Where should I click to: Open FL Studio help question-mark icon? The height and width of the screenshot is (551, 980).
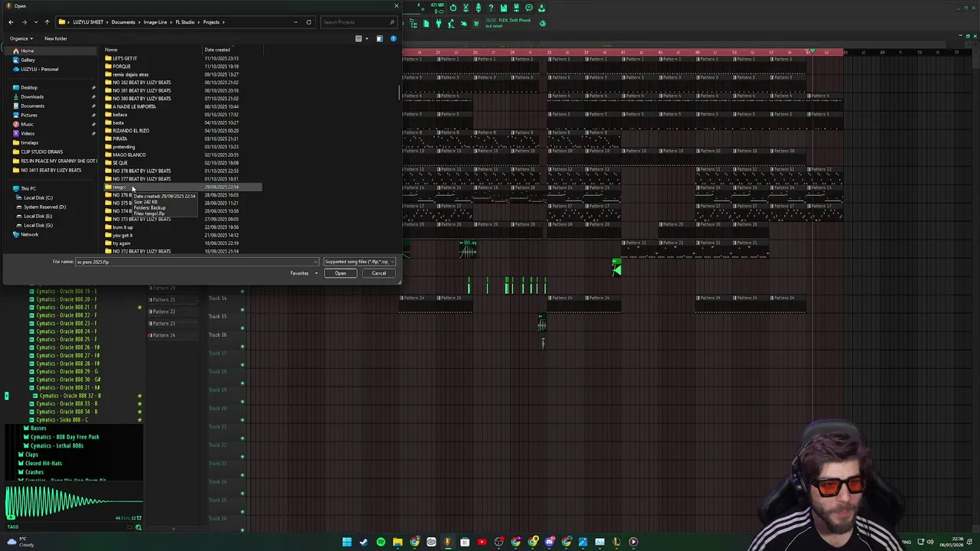(491, 8)
